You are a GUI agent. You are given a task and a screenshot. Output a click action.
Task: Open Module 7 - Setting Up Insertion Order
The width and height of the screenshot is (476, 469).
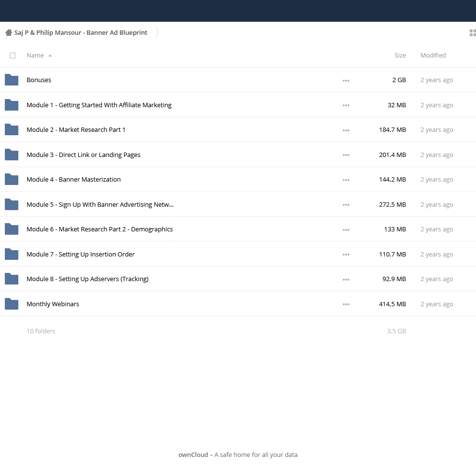pyautogui.click(x=81, y=255)
